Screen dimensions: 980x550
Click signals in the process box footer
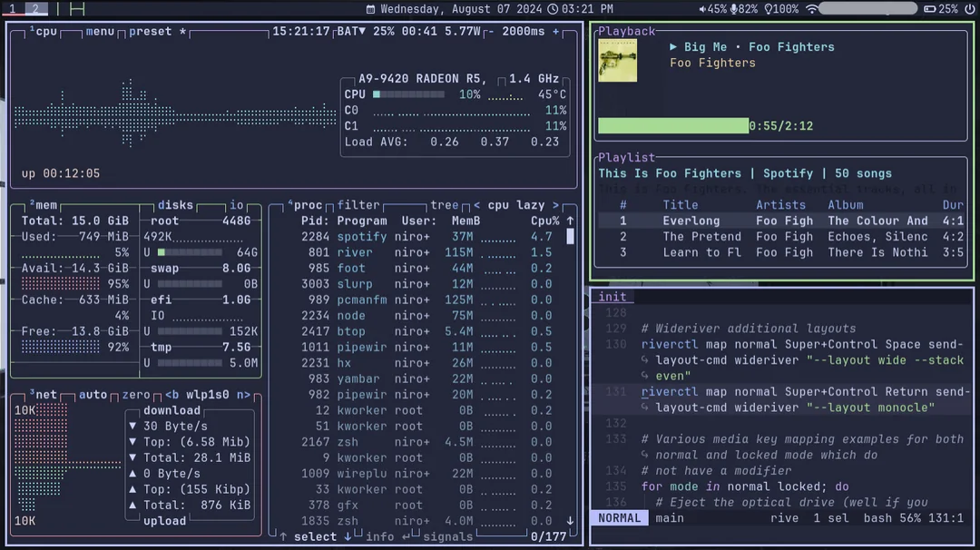click(x=448, y=536)
